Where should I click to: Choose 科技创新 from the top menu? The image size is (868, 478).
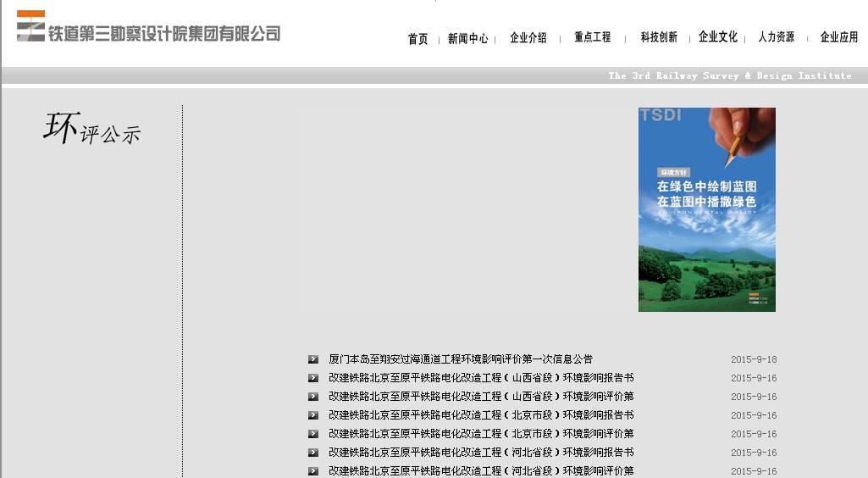[659, 37]
